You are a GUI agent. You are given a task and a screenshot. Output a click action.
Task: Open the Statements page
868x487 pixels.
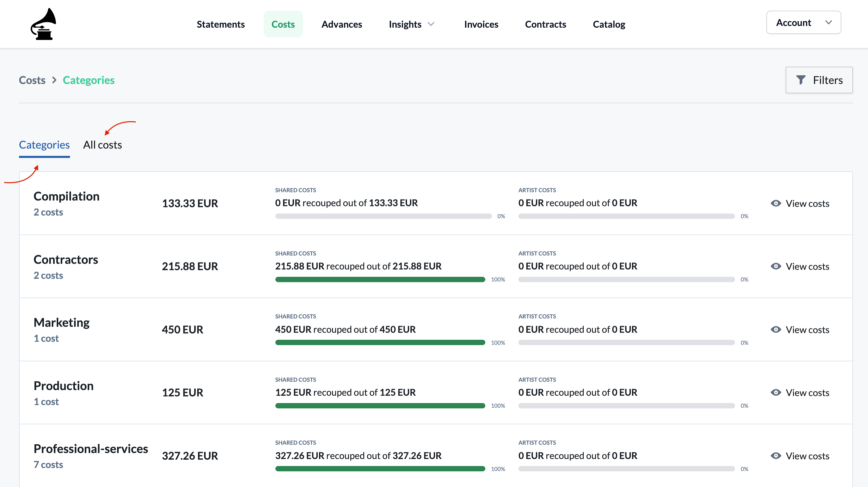click(x=221, y=24)
